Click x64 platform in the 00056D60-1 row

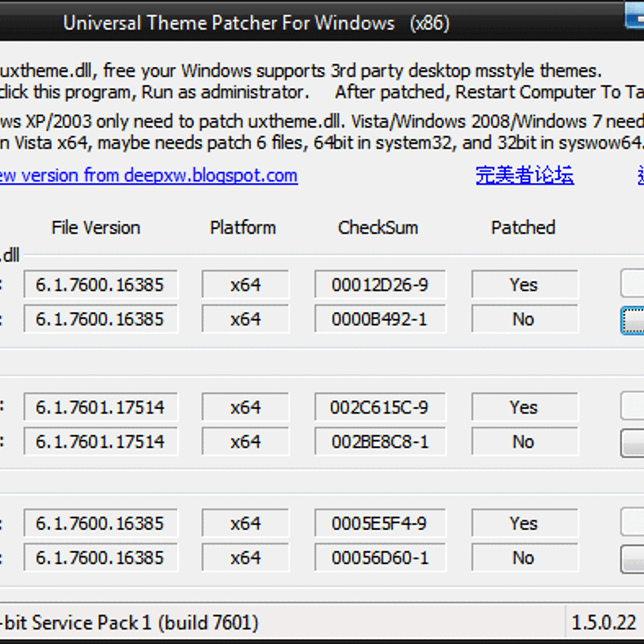coord(246,558)
